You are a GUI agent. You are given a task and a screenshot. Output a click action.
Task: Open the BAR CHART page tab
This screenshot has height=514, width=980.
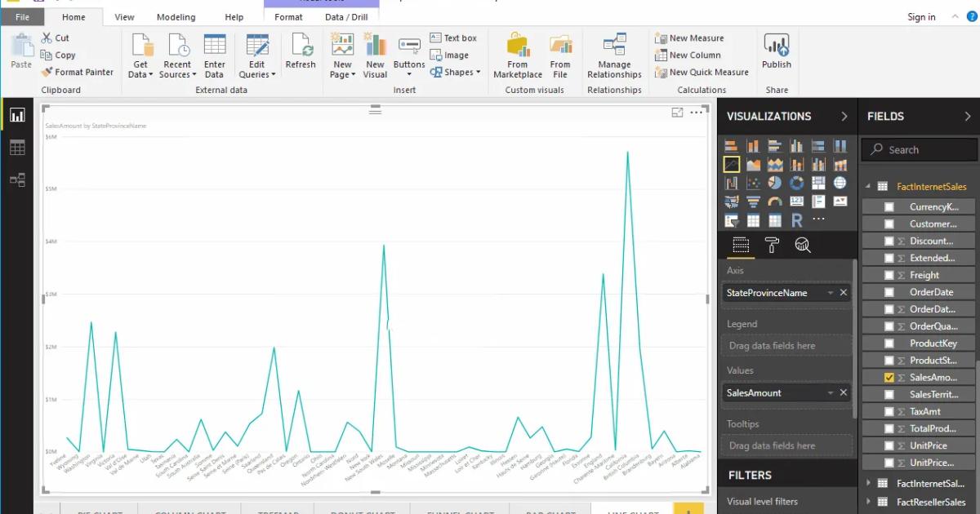click(x=551, y=510)
